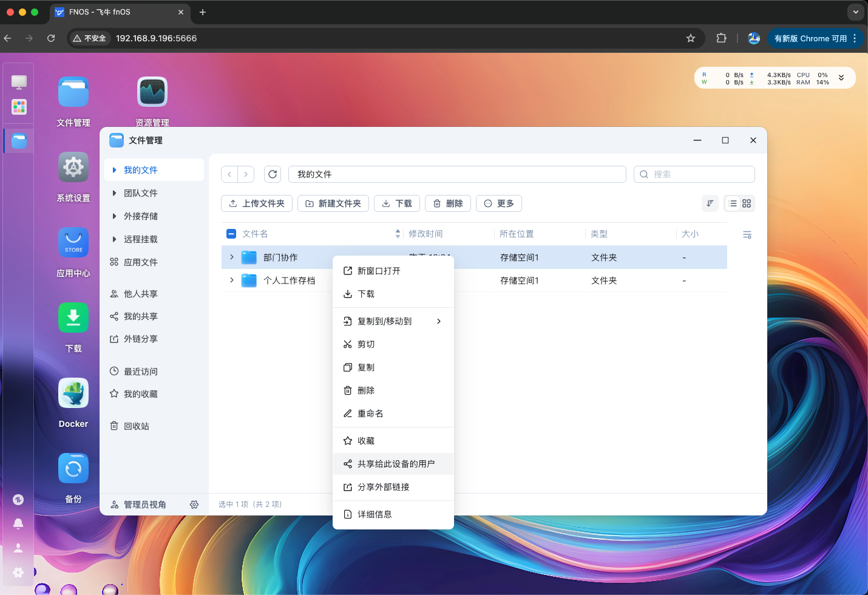Expand the 团队文件 tree node
868x595 pixels.
tap(114, 193)
